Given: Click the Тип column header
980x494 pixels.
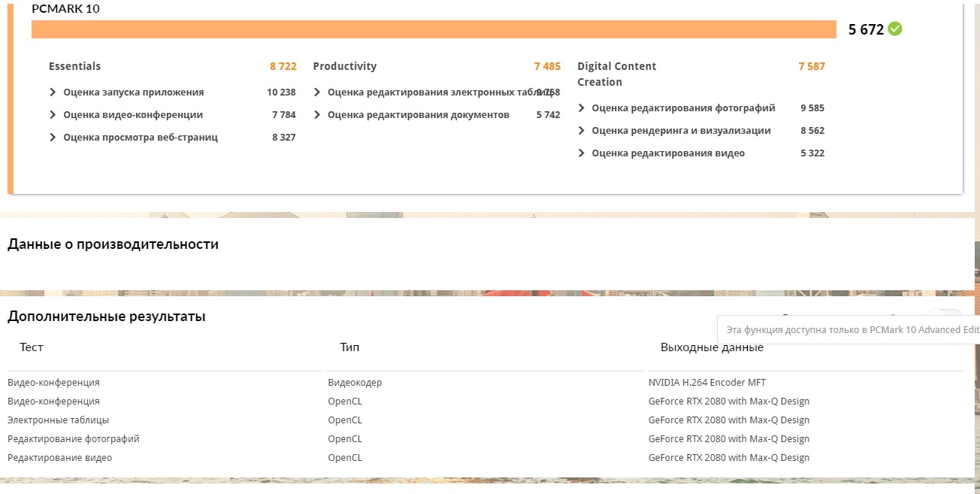Looking at the screenshot, I should [349, 347].
